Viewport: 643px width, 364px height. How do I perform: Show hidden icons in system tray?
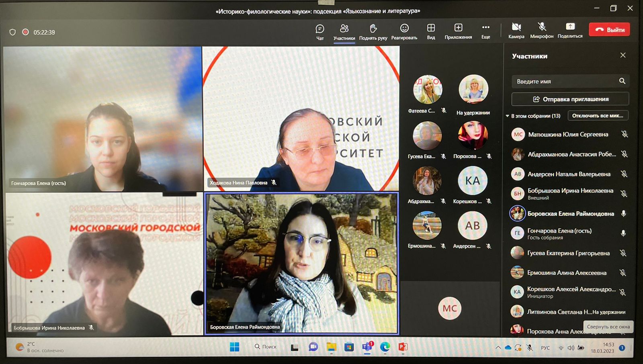498,348
